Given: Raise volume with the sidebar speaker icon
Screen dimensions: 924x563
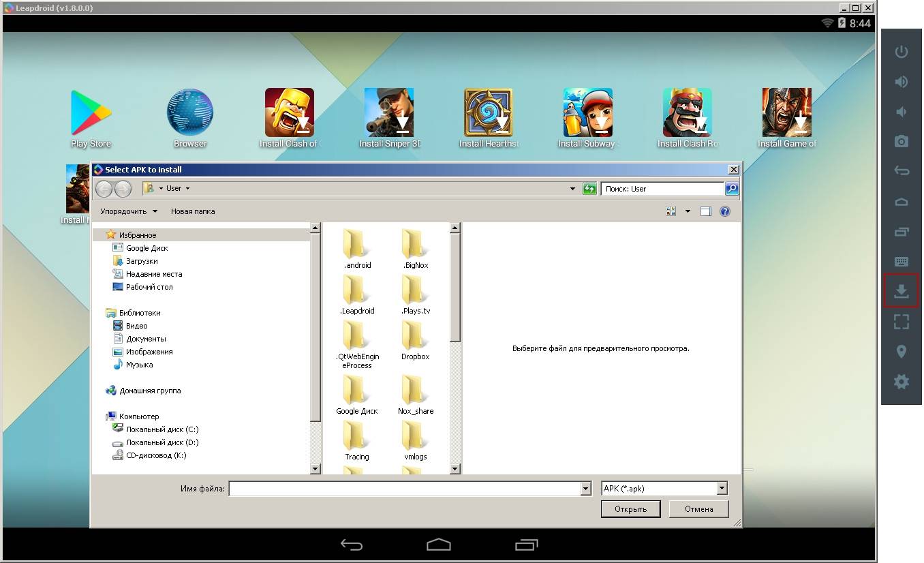Looking at the screenshot, I should [x=901, y=82].
